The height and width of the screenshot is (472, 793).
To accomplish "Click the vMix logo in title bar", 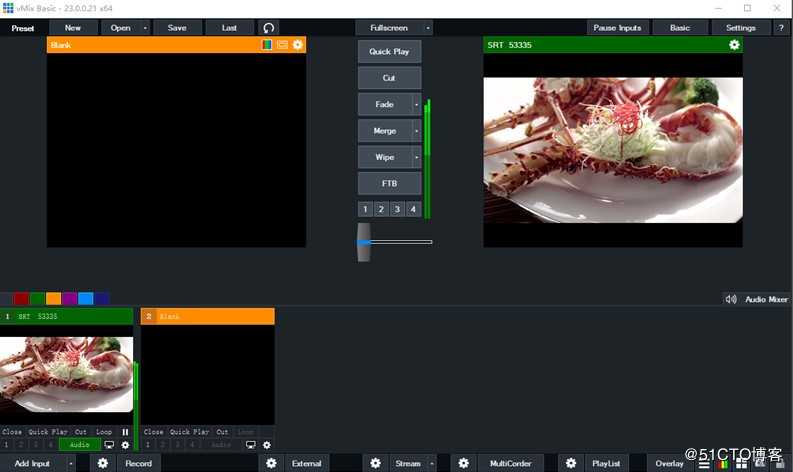I will click(8, 8).
